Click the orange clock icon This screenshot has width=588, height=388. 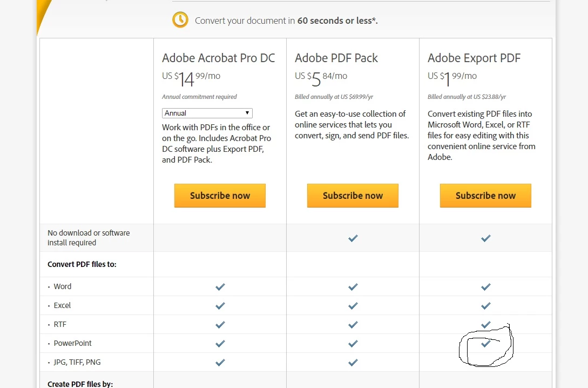click(x=180, y=20)
